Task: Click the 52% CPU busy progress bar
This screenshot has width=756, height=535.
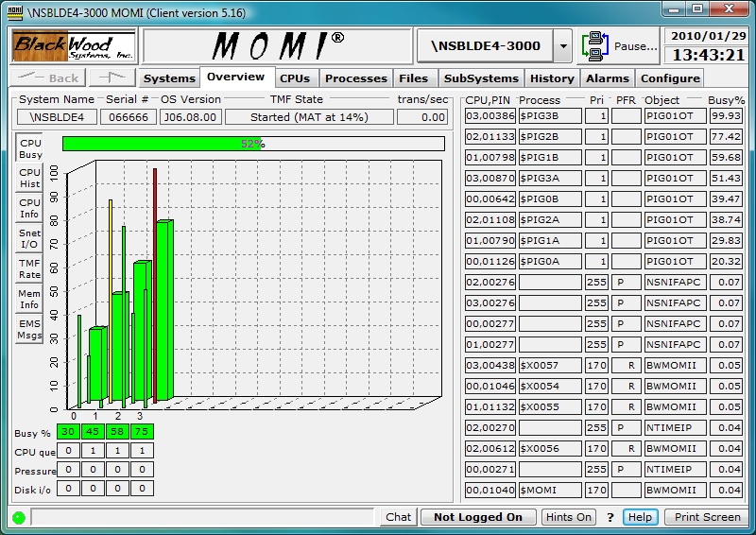Action: (x=253, y=144)
